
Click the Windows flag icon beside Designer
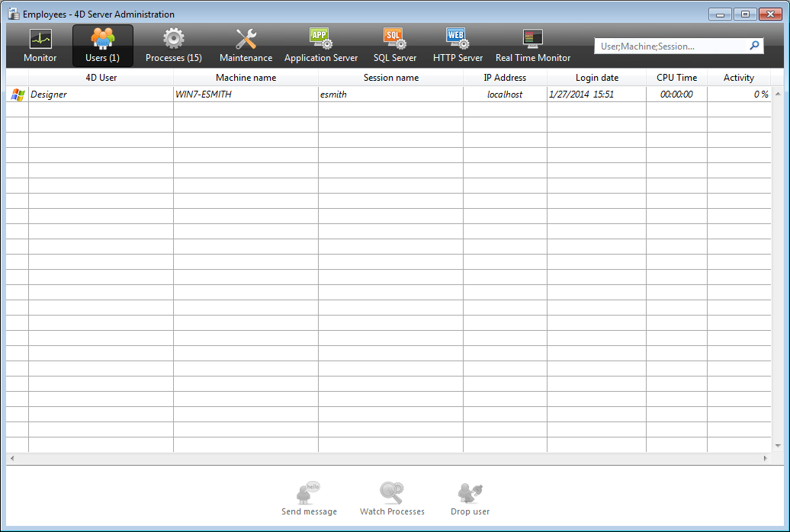click(x=18, y=95)
